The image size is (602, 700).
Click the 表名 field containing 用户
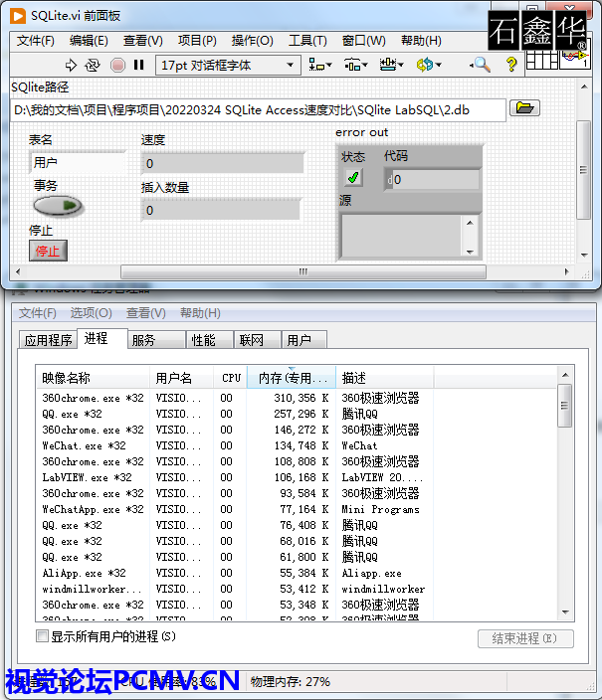[78, 162]
